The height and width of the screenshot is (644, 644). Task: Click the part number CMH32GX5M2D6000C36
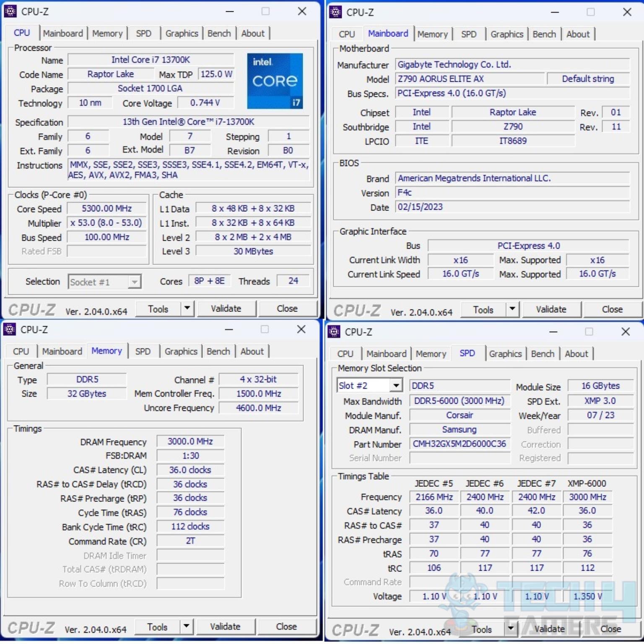[x=460, y=444]
